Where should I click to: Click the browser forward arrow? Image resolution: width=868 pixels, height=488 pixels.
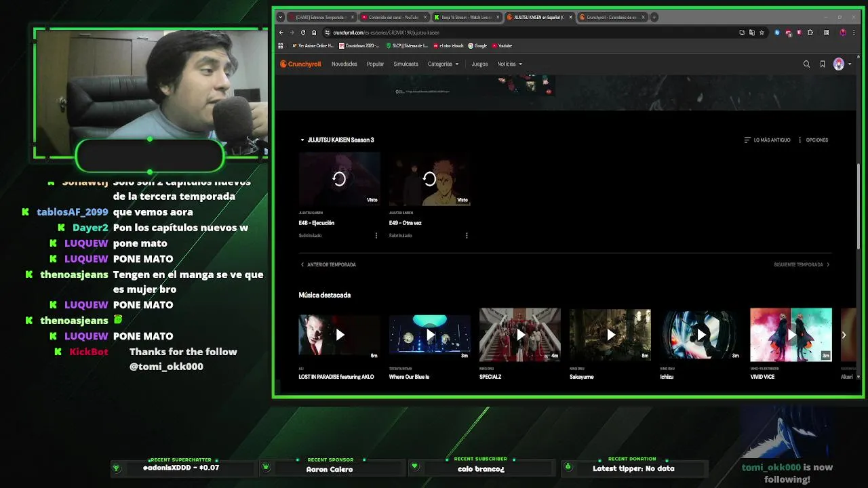pyautogui.click(x=292, y=33)
